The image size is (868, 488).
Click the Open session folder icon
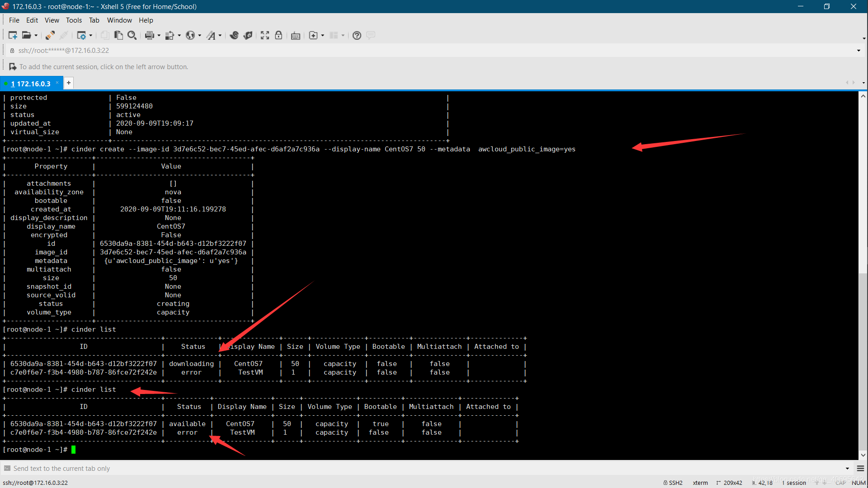coord(27,35)
